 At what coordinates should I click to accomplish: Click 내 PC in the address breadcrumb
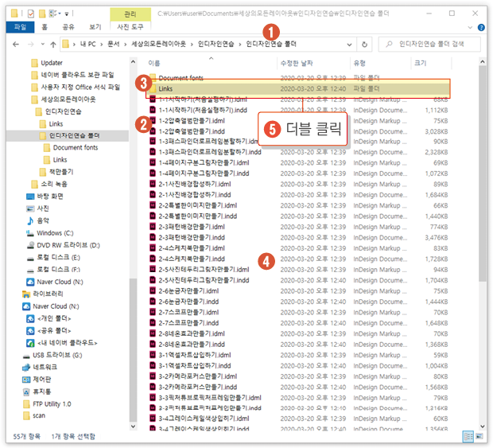[87, 44]
